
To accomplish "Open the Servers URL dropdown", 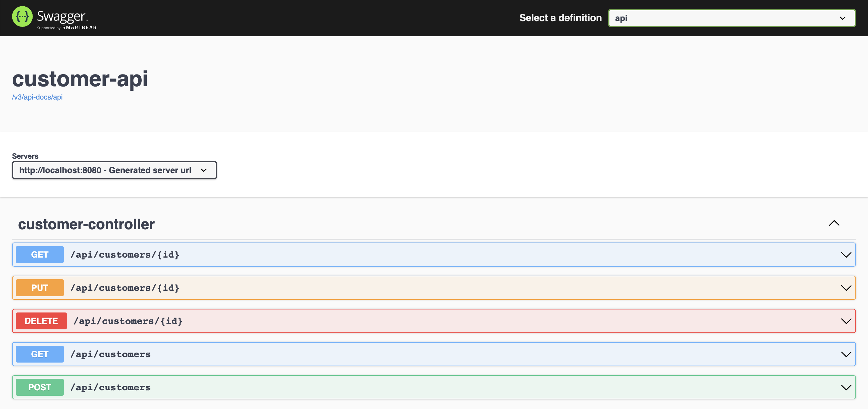I will (x=114, y=170).
